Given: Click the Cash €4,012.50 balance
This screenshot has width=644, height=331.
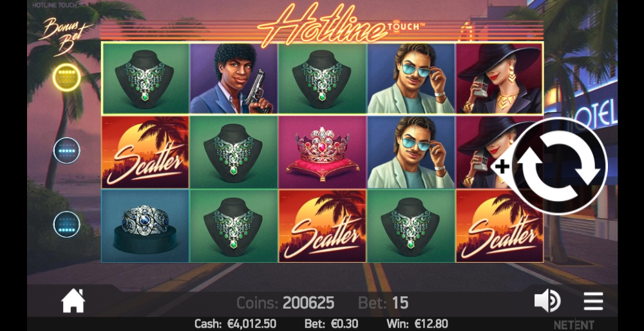Looking at the screenshot, I should 235,324.
